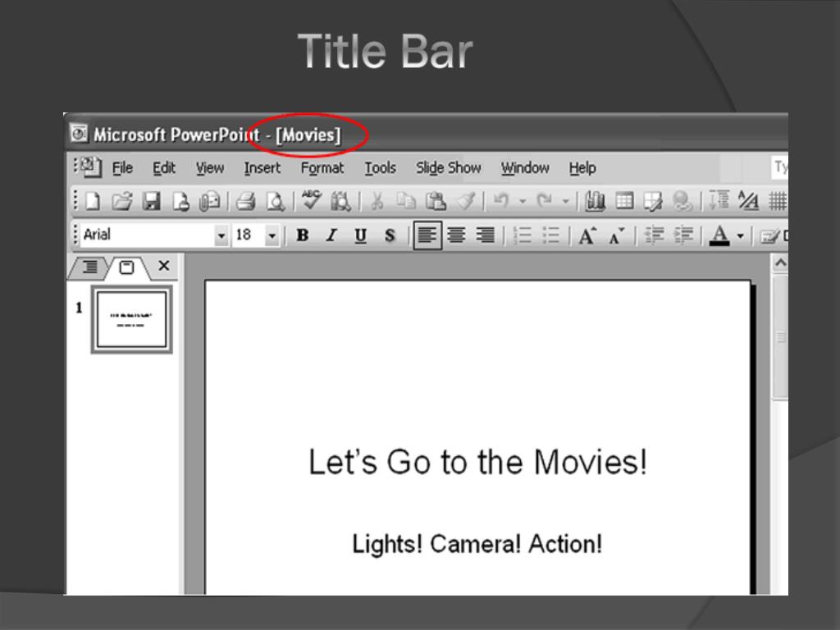Click the vertical scrollbar up arrow
840x630 pixels.
pyautogui.click(x=780, y=263)
